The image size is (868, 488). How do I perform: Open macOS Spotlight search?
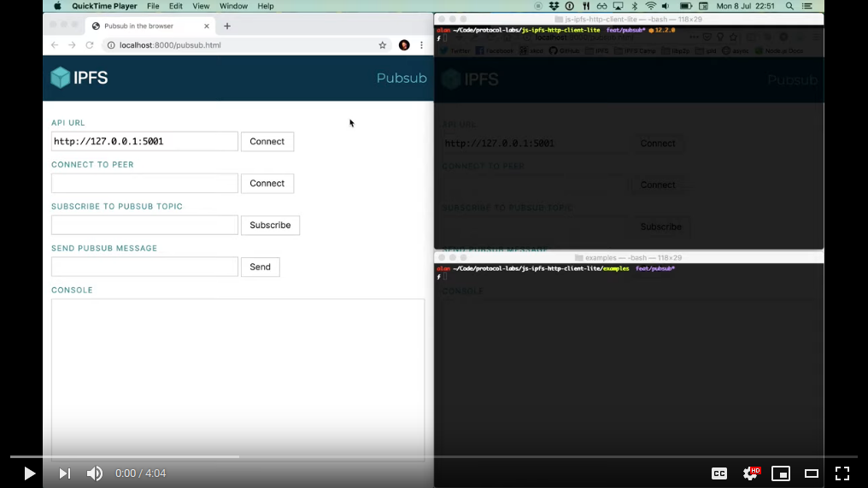point(790,6)
